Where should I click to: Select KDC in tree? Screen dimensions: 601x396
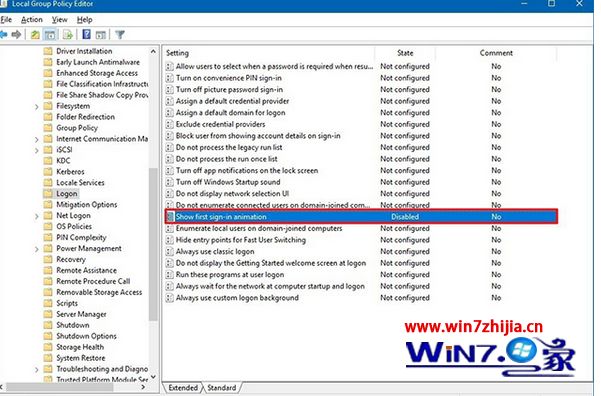click(x=63, y=161)
